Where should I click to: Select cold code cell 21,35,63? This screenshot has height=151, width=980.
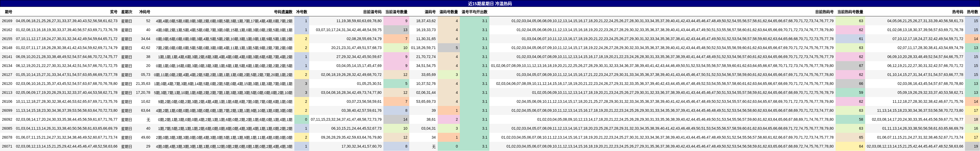tap(143, 84)
